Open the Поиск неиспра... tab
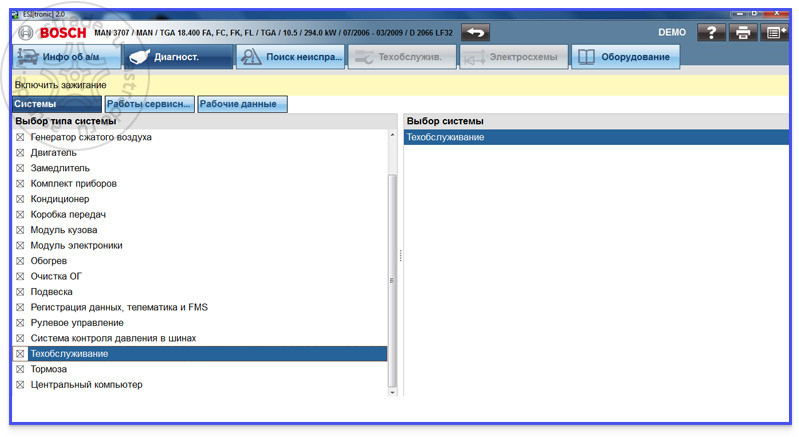Screen dimensions: 799x437 click(290, 57)
